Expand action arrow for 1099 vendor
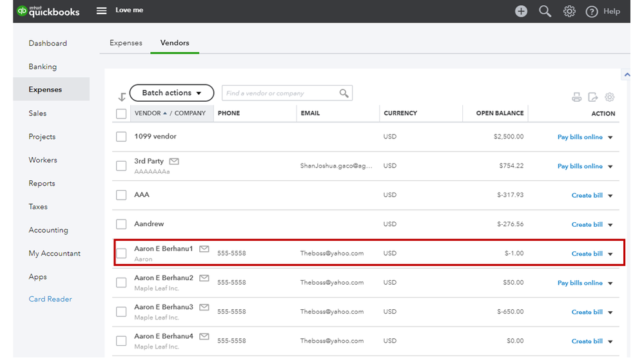 click(610, 137)
